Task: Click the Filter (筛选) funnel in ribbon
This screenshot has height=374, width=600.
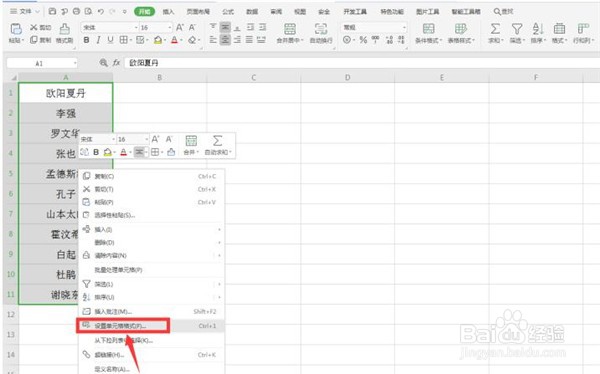Action: click(517, 29)
